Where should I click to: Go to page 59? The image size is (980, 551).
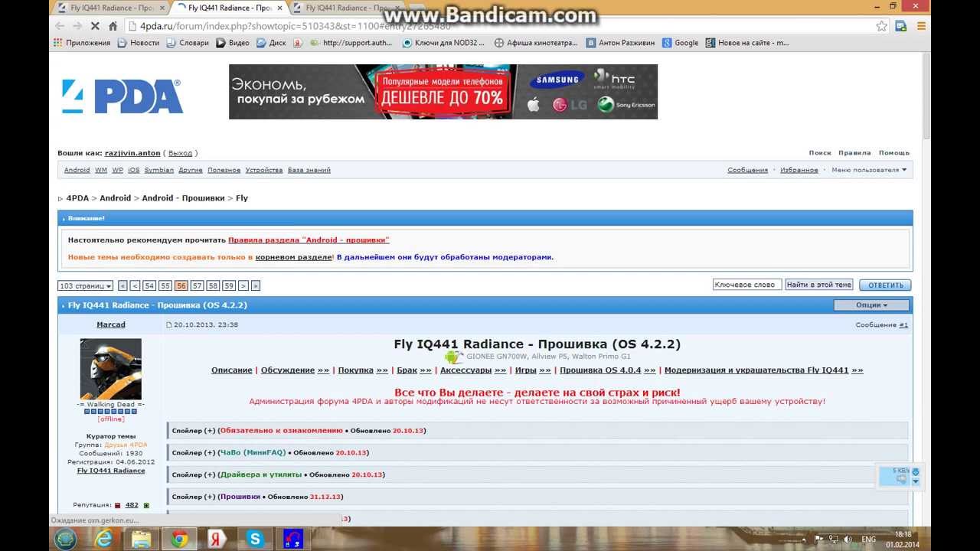coord(229,285)
